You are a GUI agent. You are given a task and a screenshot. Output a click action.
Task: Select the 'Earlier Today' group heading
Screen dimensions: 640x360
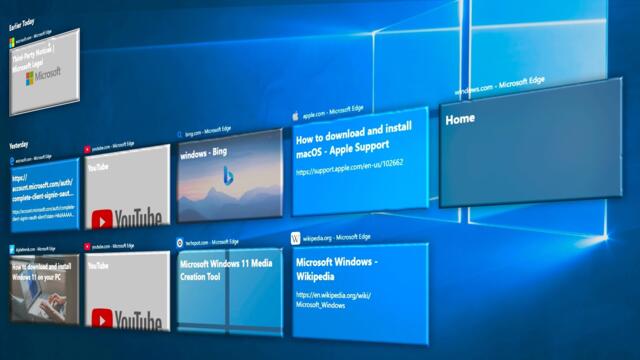[22, 24]
